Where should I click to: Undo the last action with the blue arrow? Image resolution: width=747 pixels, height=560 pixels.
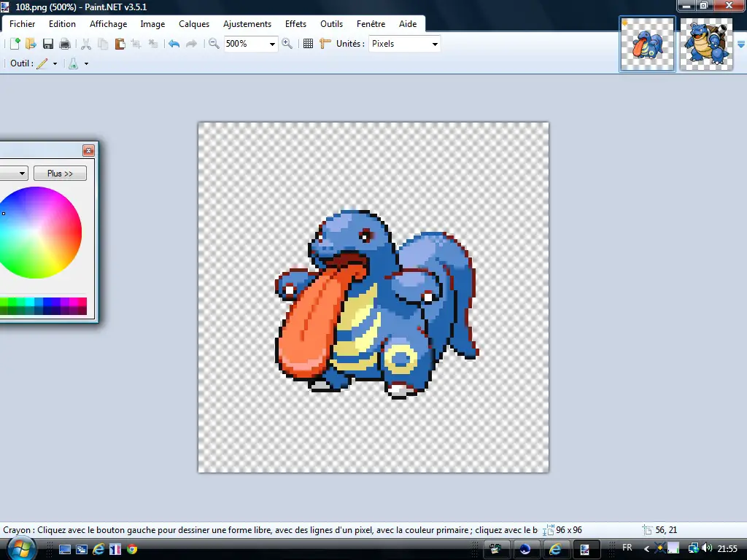(174, 44)
